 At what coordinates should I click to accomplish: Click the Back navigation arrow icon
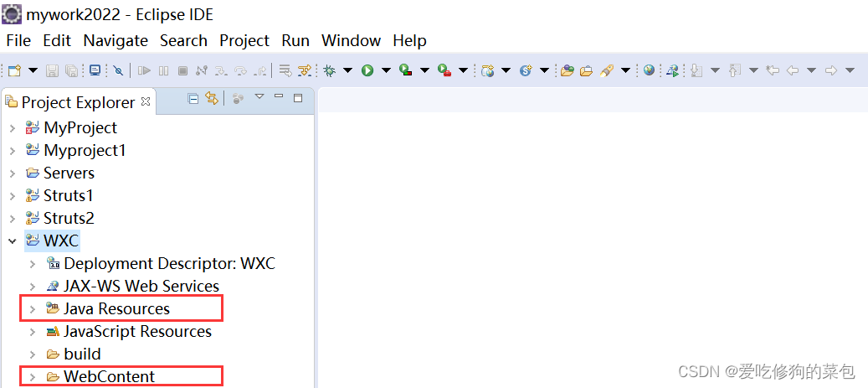[x=793, y=70]
